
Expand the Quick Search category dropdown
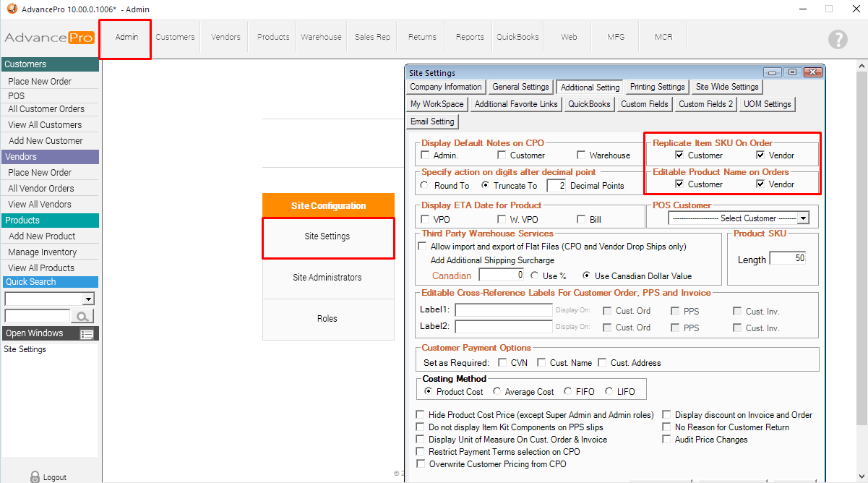click(89, 299)
